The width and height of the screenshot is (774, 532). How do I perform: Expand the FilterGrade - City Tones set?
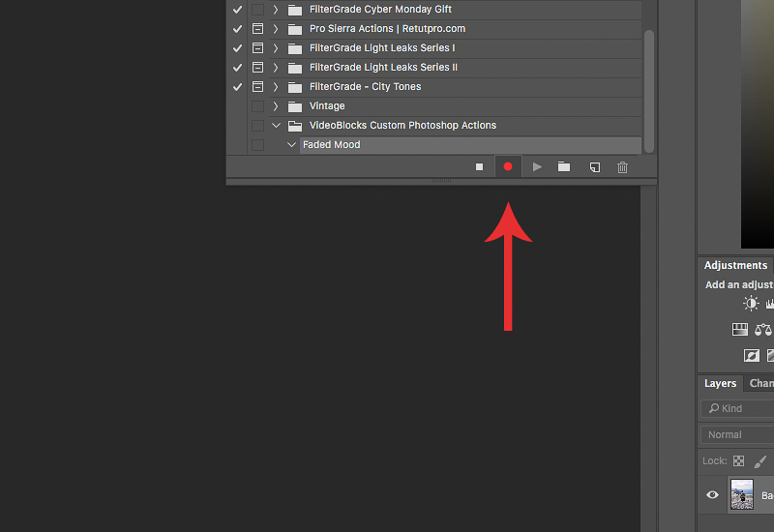[276, 87]
